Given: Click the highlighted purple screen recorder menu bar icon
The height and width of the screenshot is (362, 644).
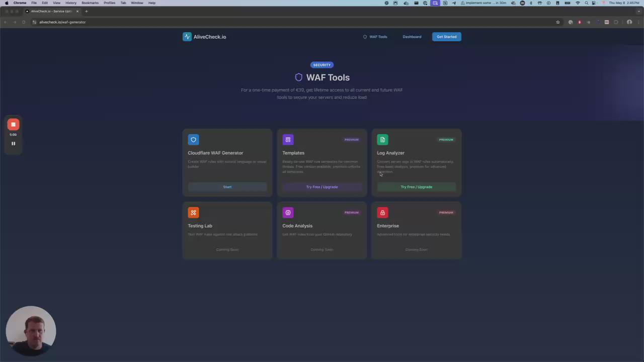Looking at the screenshot, I should pyautogui.click(x=435, y=3).
